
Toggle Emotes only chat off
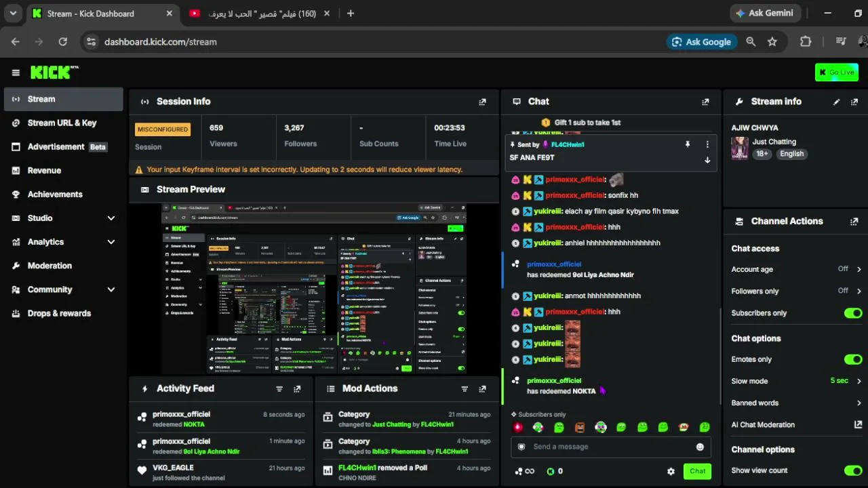tap(853, 359)
